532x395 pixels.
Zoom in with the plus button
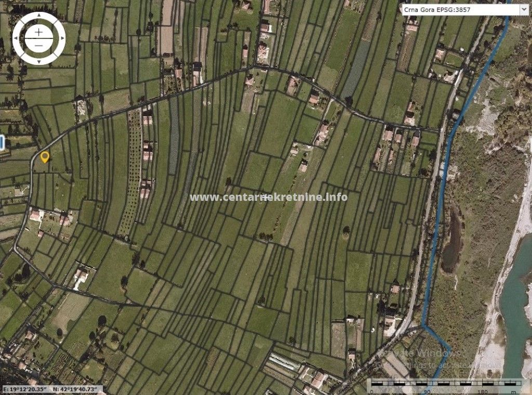[x=38, y=32]
